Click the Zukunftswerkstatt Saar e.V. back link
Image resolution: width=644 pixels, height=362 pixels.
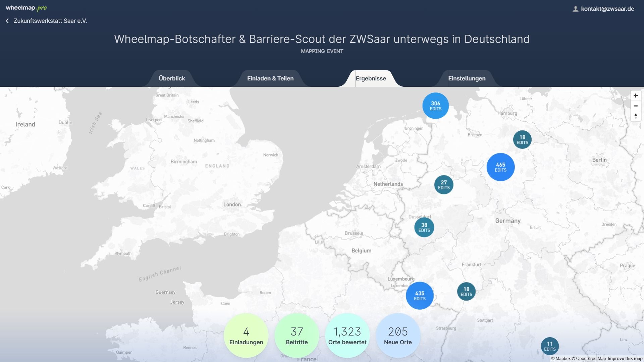pyautogui.click(x=50, y=21)
